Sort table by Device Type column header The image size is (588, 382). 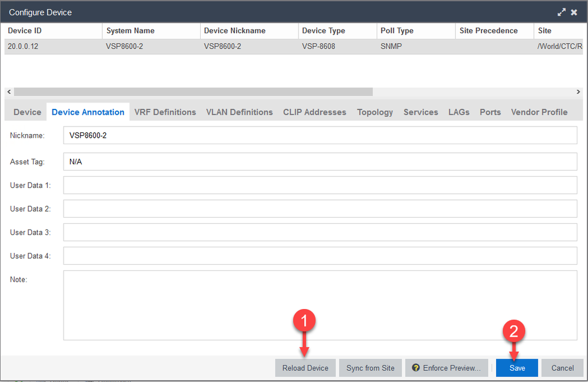pos(324,31)
